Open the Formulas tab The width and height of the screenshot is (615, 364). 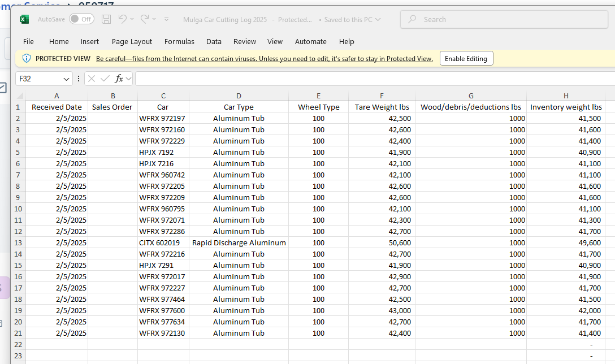(179, 42)
